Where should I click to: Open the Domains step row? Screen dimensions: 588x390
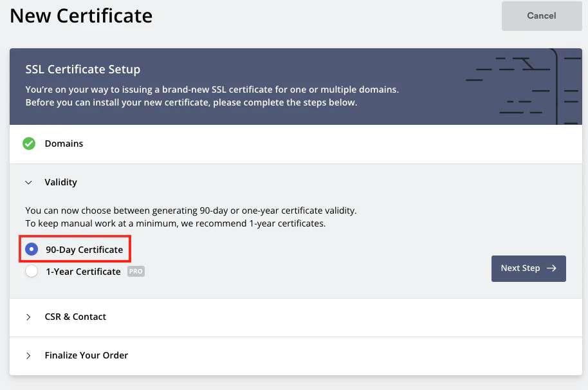[64, 144]
